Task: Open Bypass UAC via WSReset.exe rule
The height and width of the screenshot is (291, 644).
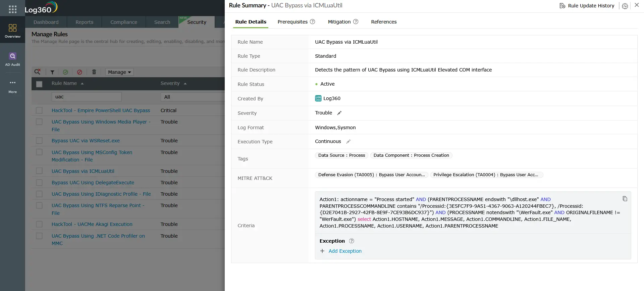Action: coord(86,141)
